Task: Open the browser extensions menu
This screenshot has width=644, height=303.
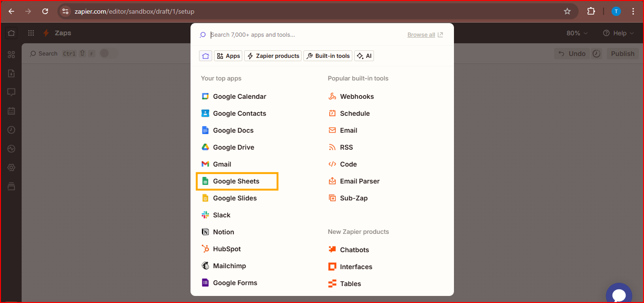Action: point(591,11)
